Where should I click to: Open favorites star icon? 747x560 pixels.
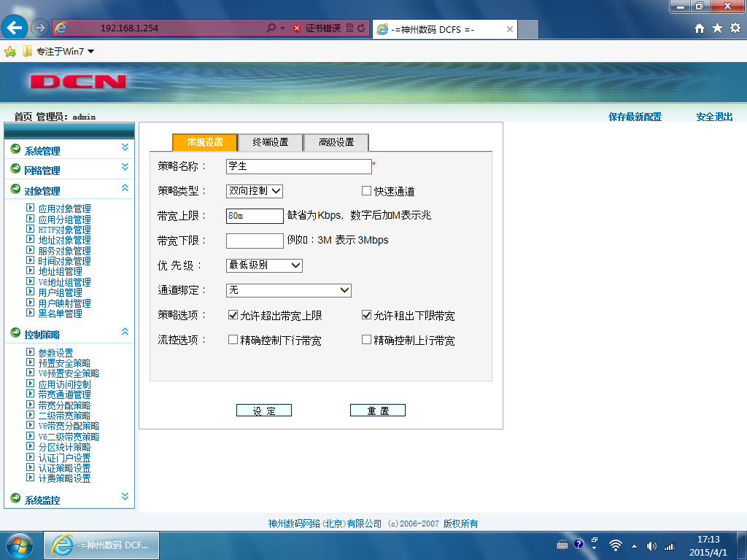[x=718, y=28]
